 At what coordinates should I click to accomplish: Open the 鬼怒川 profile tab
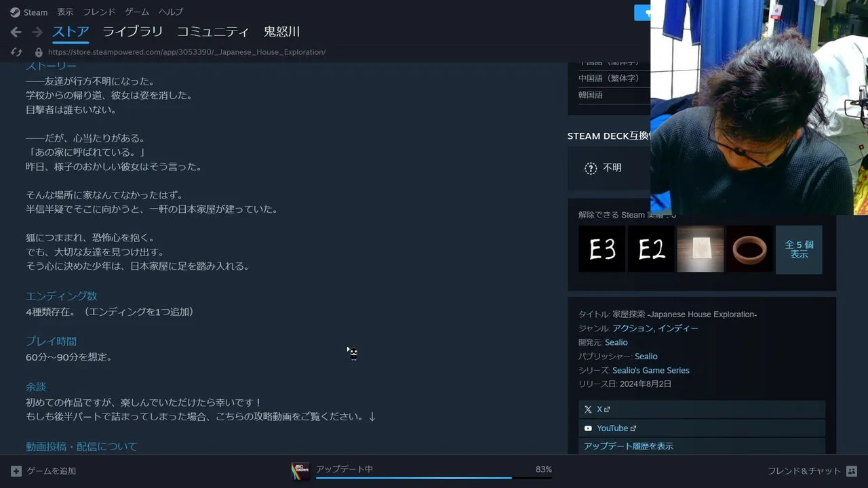point(281,32)
